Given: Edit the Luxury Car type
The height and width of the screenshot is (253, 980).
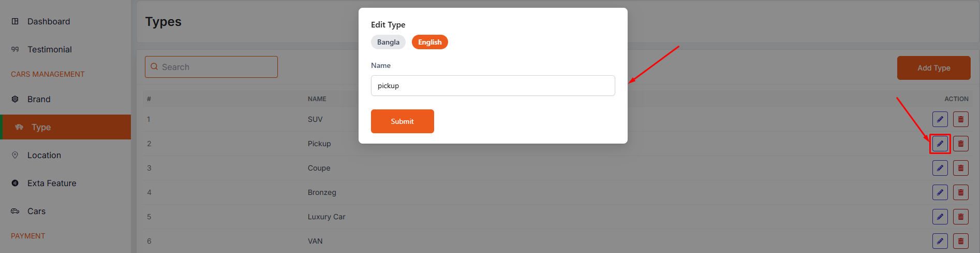Looking at the screenshot, I should 940,217.
